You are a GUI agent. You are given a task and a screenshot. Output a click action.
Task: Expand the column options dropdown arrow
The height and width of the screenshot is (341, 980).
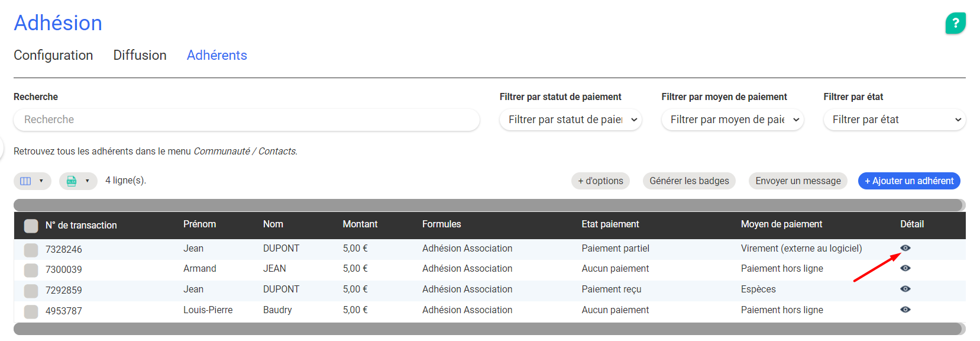pyautogui.click(x=41, y=181)
